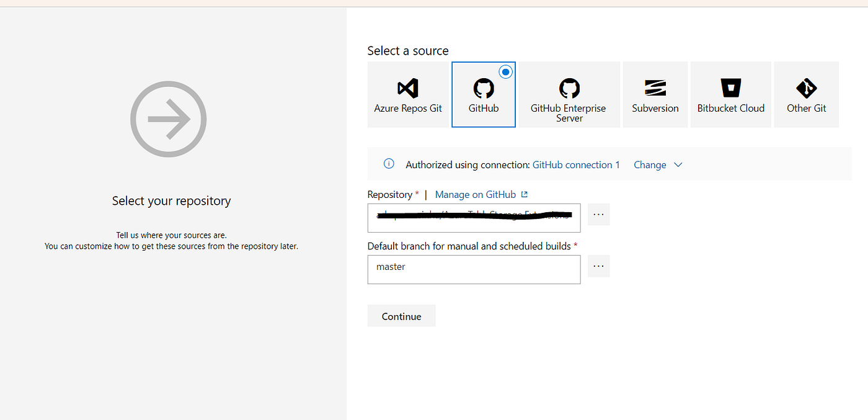Select the Bitbucket Cloud bucket icon

point(730,87)
